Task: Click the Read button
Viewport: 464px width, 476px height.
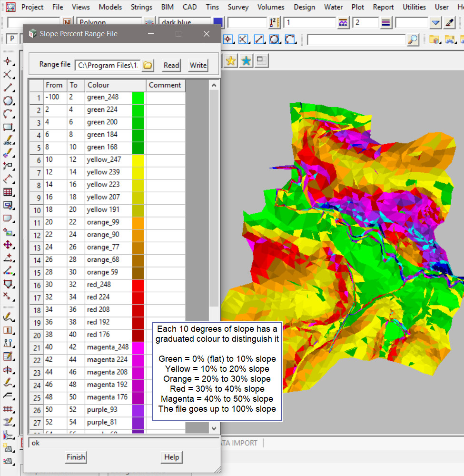Action: [171, 65]
